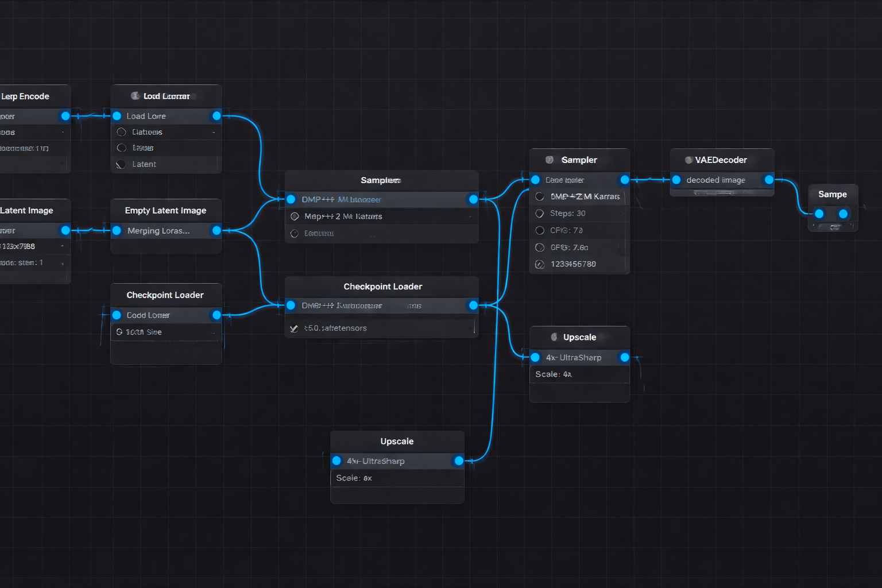Enable the s5.0.safetensors checkbox in Checkpoint Loader
Image resolution: width=882 pixels, height=588 pixels.
[295, 328]
